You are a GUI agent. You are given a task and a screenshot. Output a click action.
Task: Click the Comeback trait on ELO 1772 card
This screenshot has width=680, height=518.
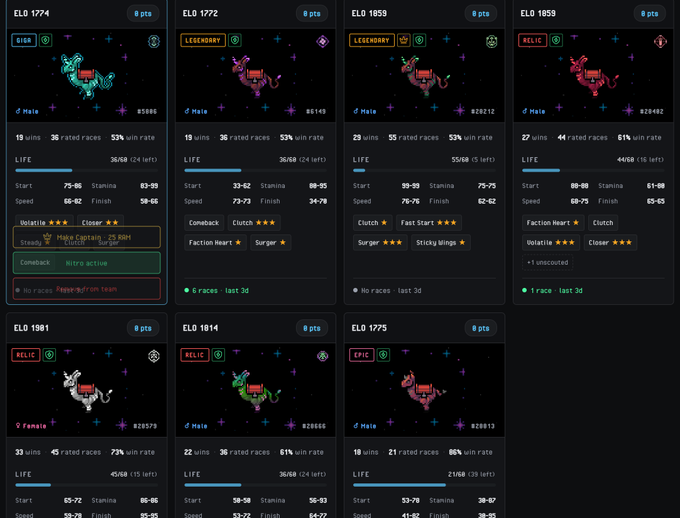click(204, 223)
